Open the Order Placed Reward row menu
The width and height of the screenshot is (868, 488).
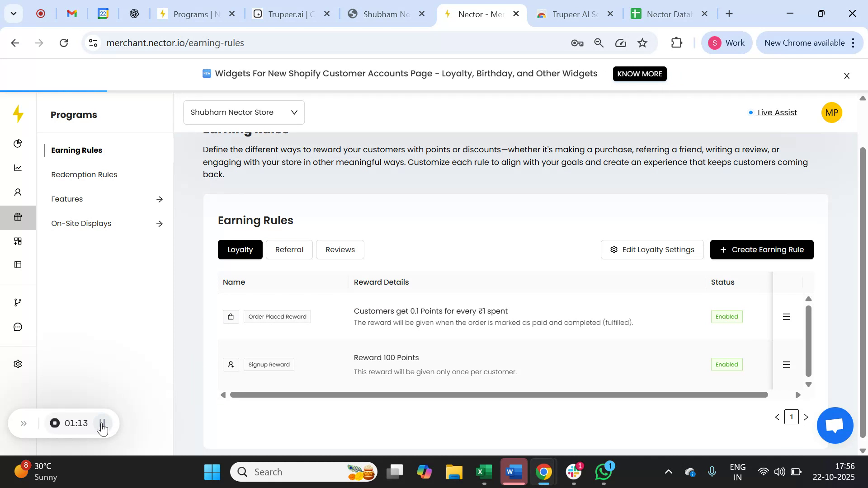[x=786, y=316]
